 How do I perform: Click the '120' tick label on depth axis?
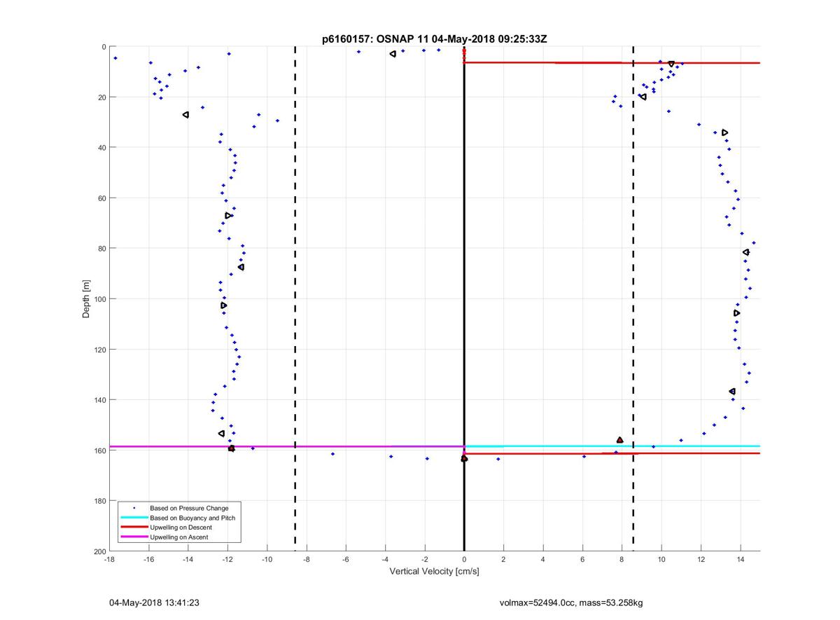pyautogui.click(x=99, y=350)
